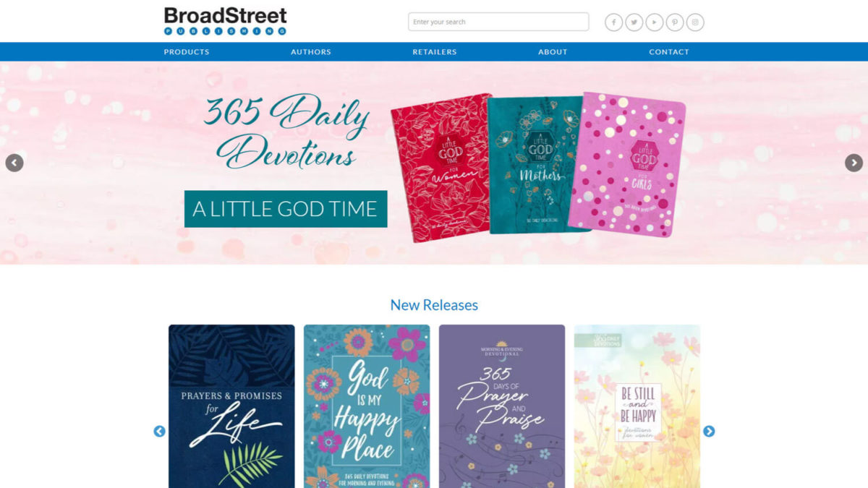Advance to next hero banner slide
This screenshot has width=868, height=488.
click(854, 163)
